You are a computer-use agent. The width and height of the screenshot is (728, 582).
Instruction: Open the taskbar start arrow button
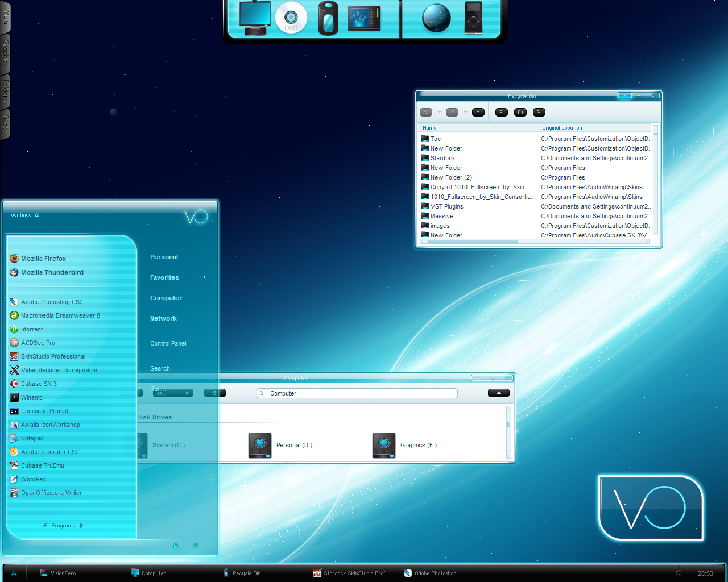click(x=14, y=573)
